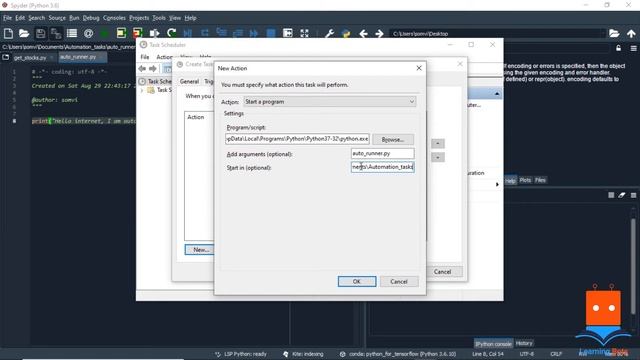Screen dimensions: 640x360
Task: Toggle fullscreen mode icon in Spyder toolbar
Action: 304,33
